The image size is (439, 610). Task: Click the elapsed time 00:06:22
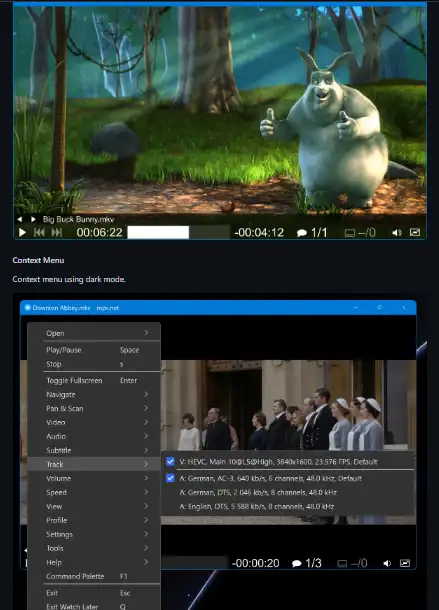point(100,233)
